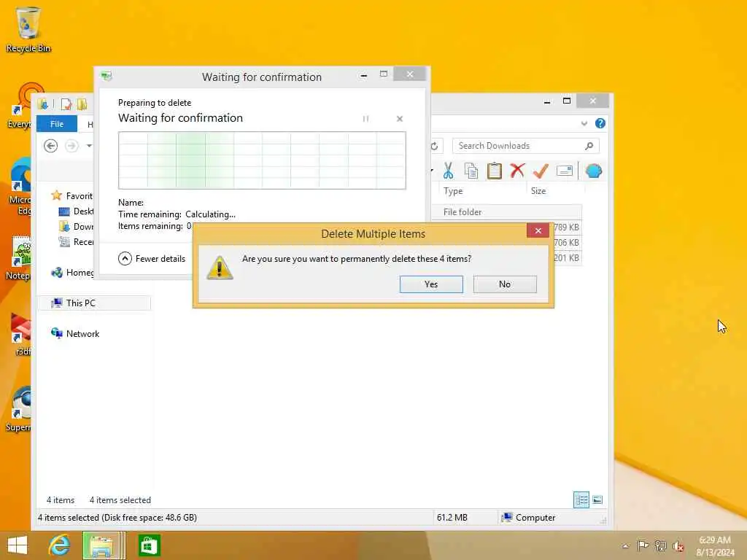The image size is (747, 560).
Task: Close the Delete Multiple Items dialog
Action: [x=538, y=231]
